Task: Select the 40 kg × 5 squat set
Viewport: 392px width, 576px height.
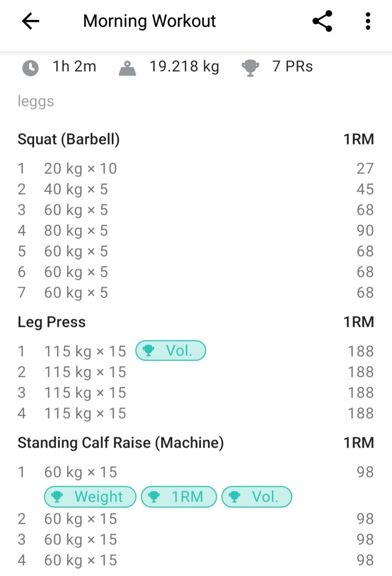Action: click(76, 189)
